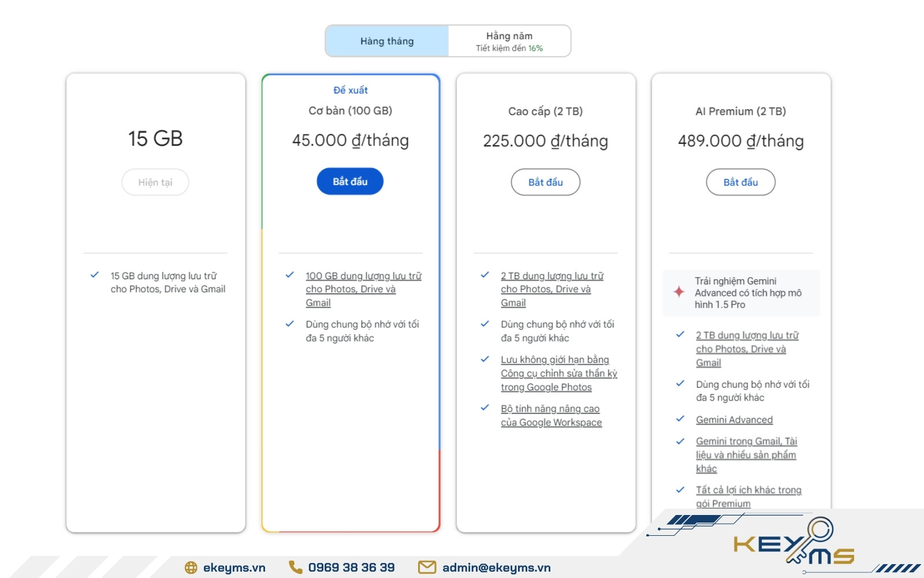This screenshot has width=924, height=578.
Task: Click the checkmark beside Gemini Advanced
Action: [x=680, y=418]
